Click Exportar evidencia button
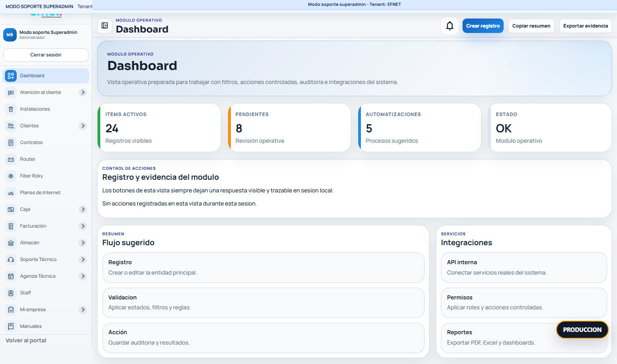This screenshot has height=364, width=617. pyautogui.click(x=585, y=26)
